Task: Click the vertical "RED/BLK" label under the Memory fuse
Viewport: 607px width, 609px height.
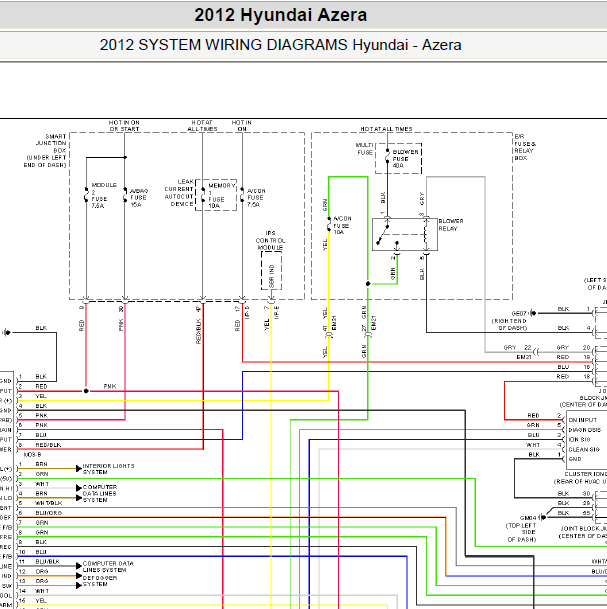Action: click(198, 331)
